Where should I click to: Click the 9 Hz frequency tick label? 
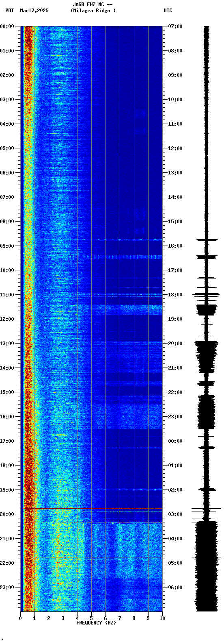[x=148, y=618]
